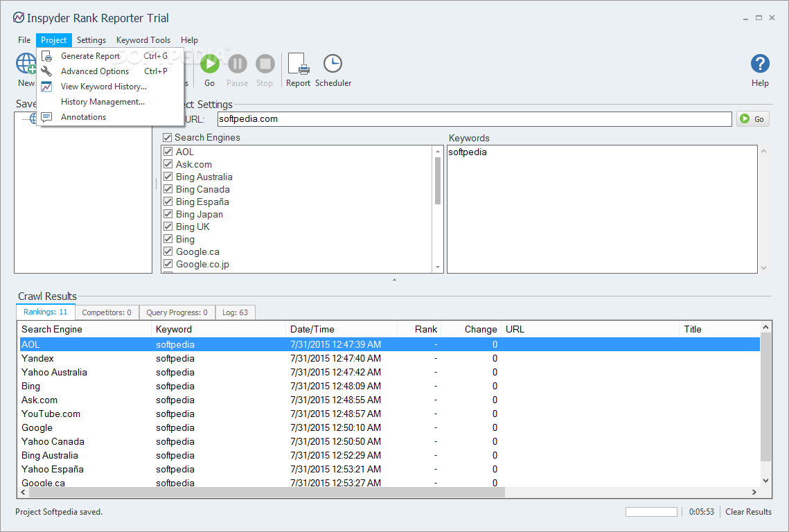Toggle Google.ca checkbox
The width and height of the screenshot is (789, 532).
[x=168, y=251]
